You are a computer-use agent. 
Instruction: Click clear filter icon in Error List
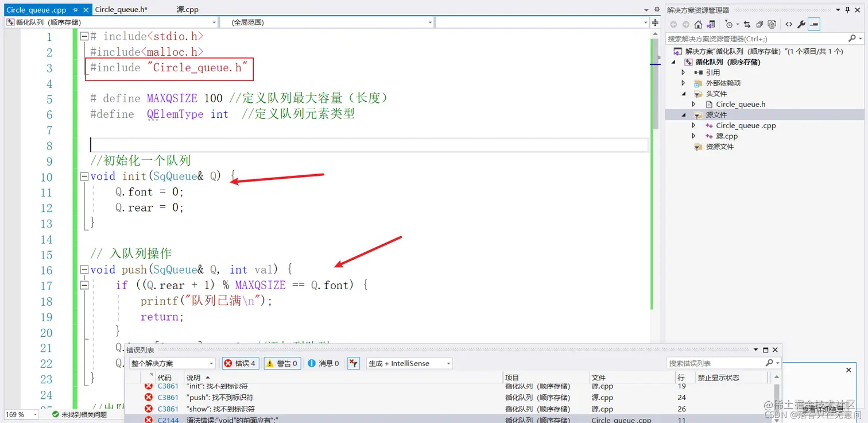point(354,363)
